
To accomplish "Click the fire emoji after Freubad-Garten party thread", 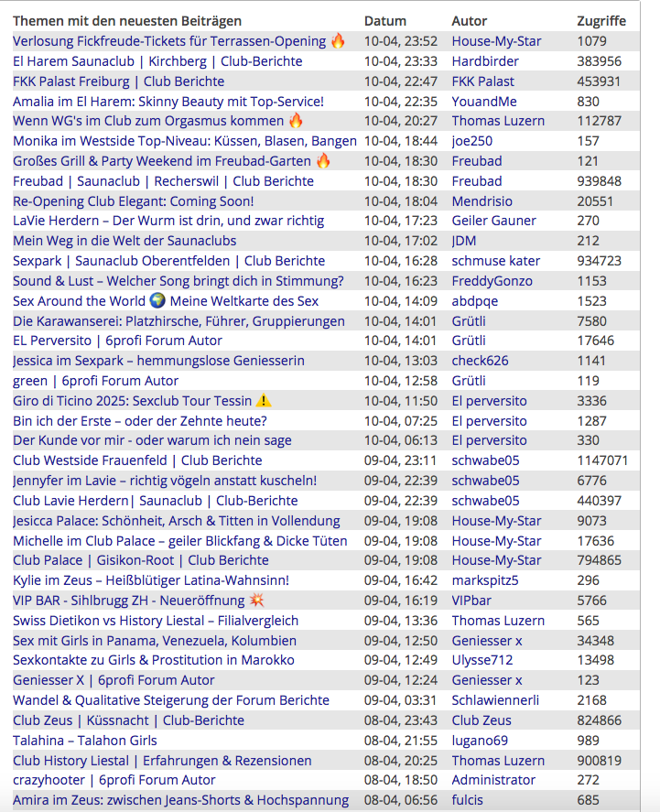I will 322,161.
